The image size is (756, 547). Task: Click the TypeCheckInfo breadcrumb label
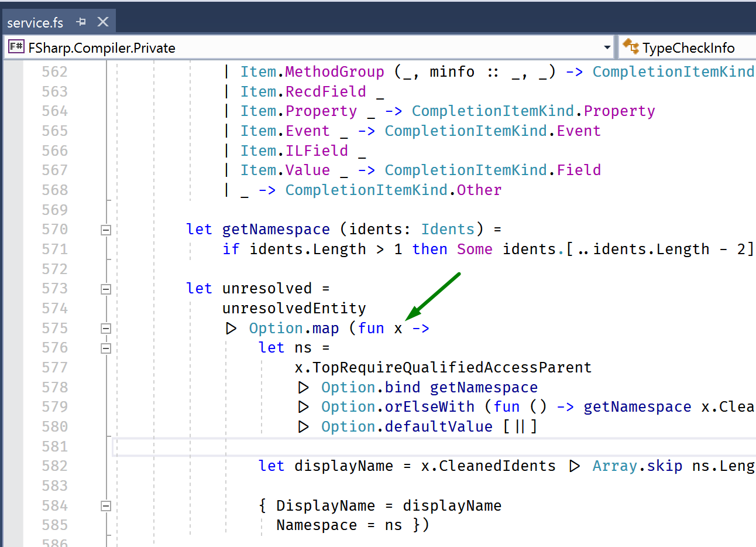tap(690, 47)
